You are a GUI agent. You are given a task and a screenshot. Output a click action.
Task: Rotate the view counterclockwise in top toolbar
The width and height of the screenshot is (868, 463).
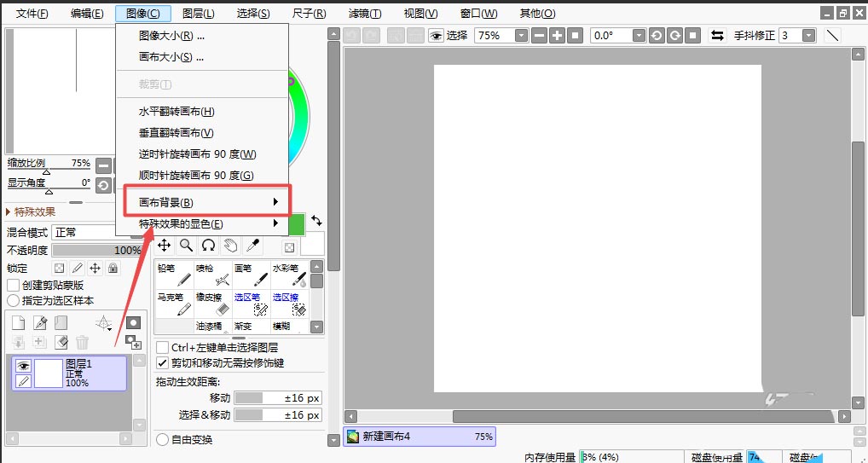click(657, 36)
